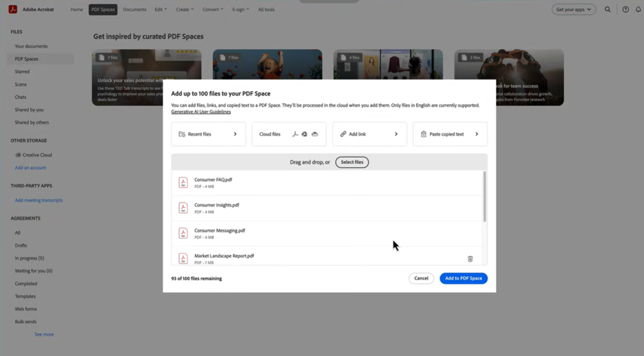This screenshot has width=644, height=356.
Task: Open the child with flowers PDF Space thumbnail
Action: [267, 65]
